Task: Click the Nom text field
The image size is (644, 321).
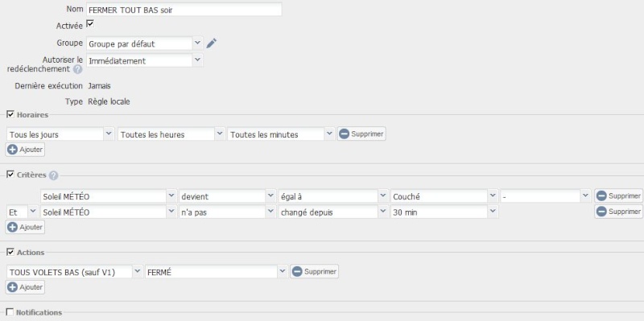Action: click(x=184, y=10)
